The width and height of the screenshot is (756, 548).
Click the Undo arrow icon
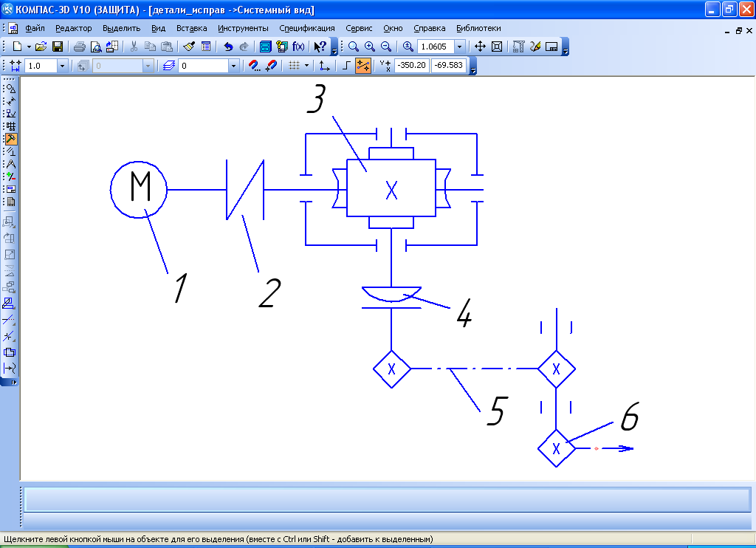pos(228,47)
